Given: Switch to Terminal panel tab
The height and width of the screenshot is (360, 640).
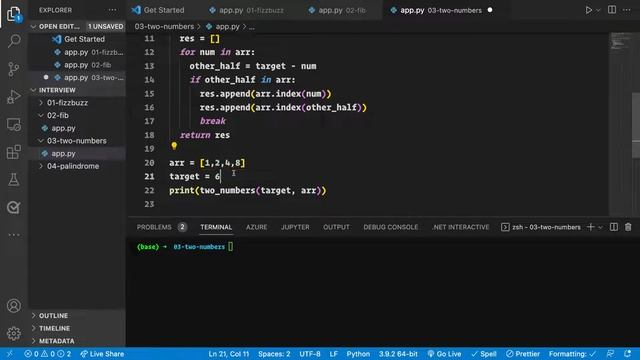Looking at the screenshot, I should tap(216, 227).
